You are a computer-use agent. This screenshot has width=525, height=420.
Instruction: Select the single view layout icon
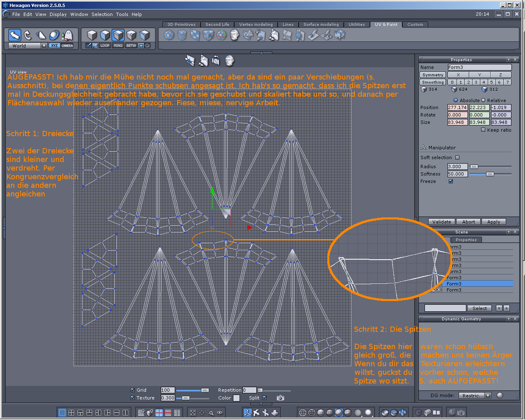[62, 413]
